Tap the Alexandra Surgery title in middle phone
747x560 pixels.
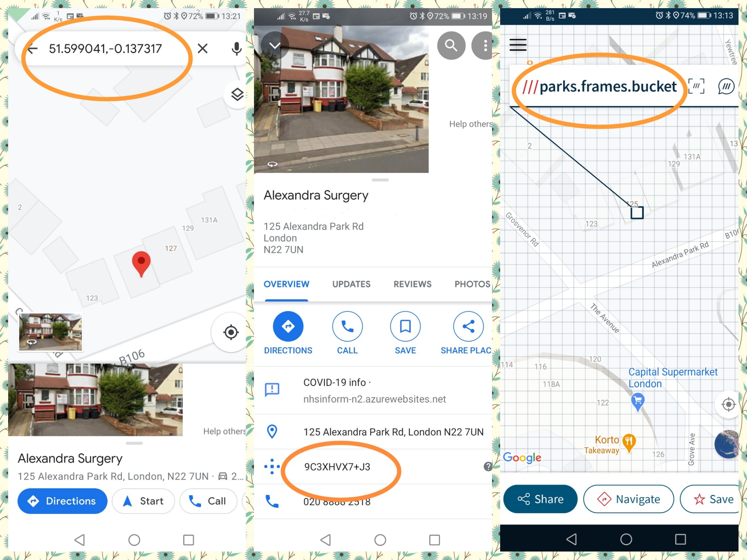tap(316, 195)
